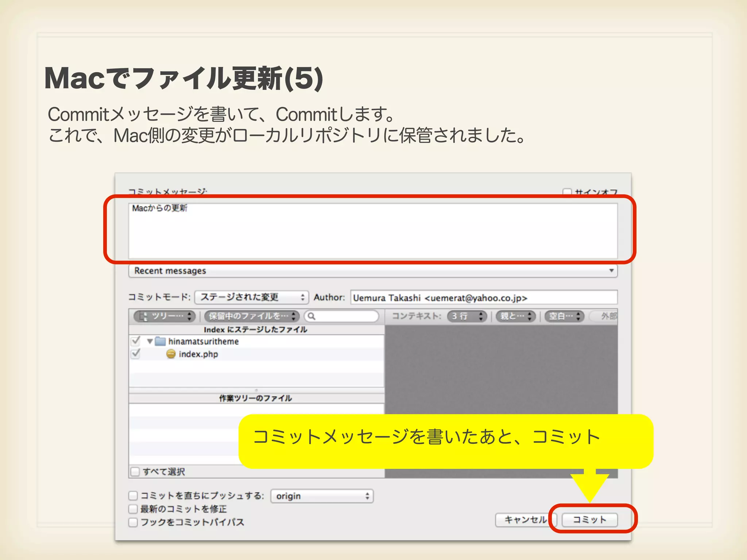Click the Author input field
Screen dimensions: 747x560
pyautogui.click(x=484, y=297)
